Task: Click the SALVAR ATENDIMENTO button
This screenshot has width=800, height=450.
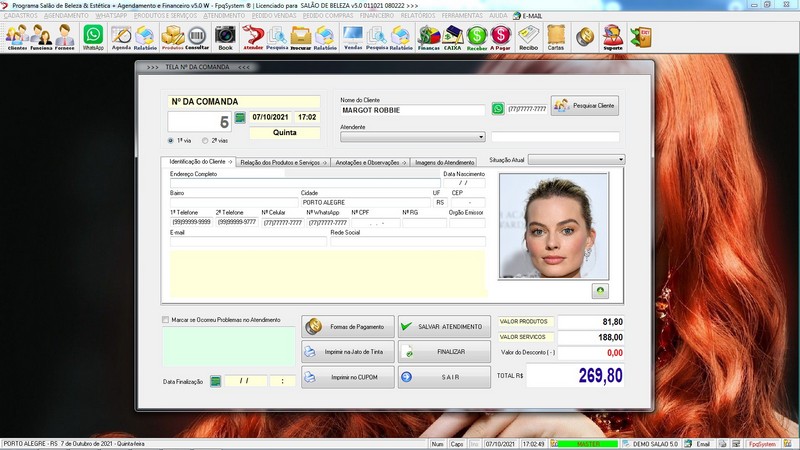Action: click(444, 326)
